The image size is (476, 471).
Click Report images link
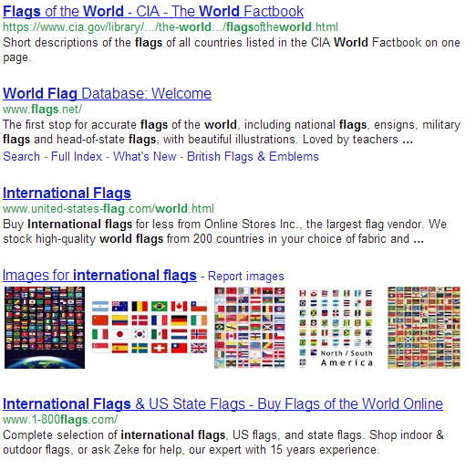[x=246, y=277]
